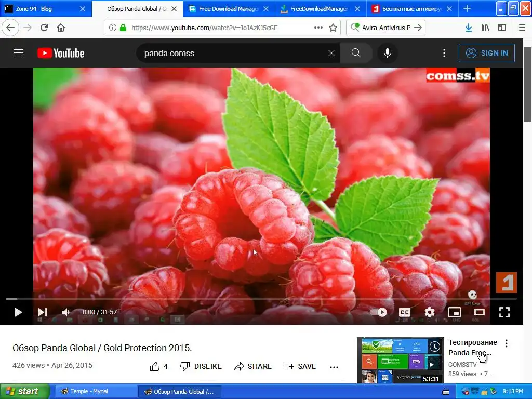The height and width of the screenshot is (399, 532).
Task: Open the browser home page
Action: click(x=61, y=28)
